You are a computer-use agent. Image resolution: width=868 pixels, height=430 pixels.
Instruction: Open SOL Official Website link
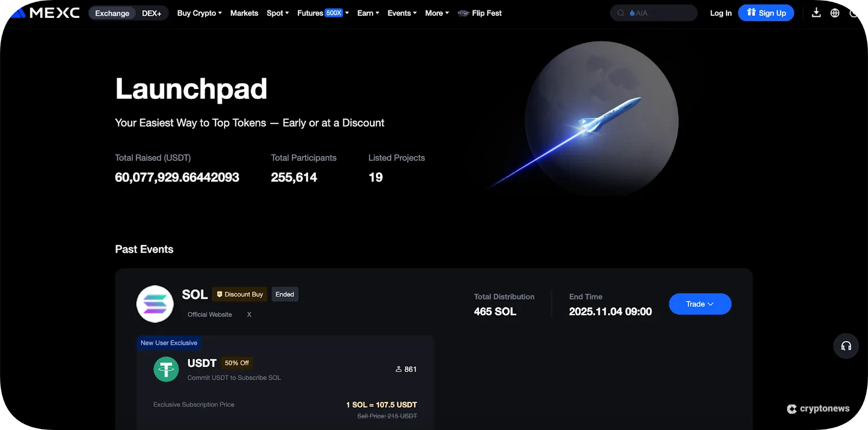click(x=209, y=314)
